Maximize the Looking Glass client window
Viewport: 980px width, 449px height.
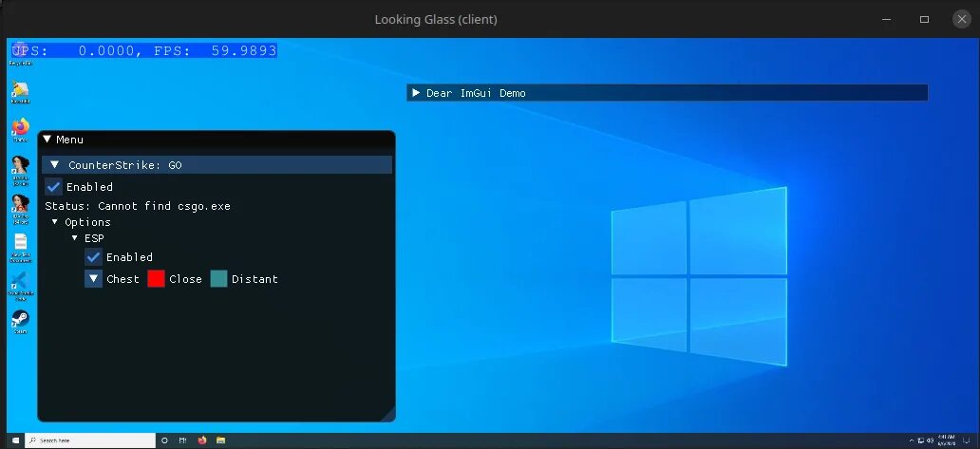[924, 19]
